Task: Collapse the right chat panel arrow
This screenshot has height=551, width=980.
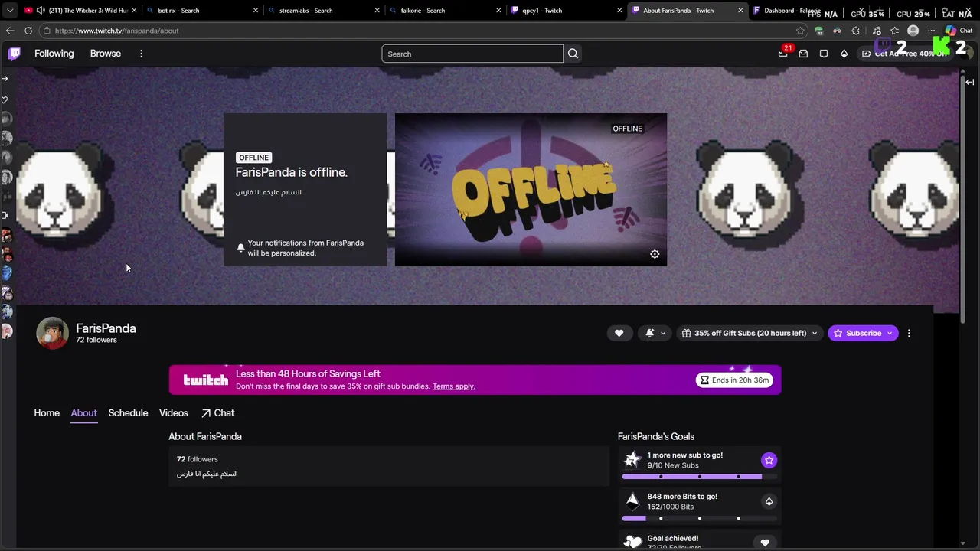Action: click(x=969, y=82)
